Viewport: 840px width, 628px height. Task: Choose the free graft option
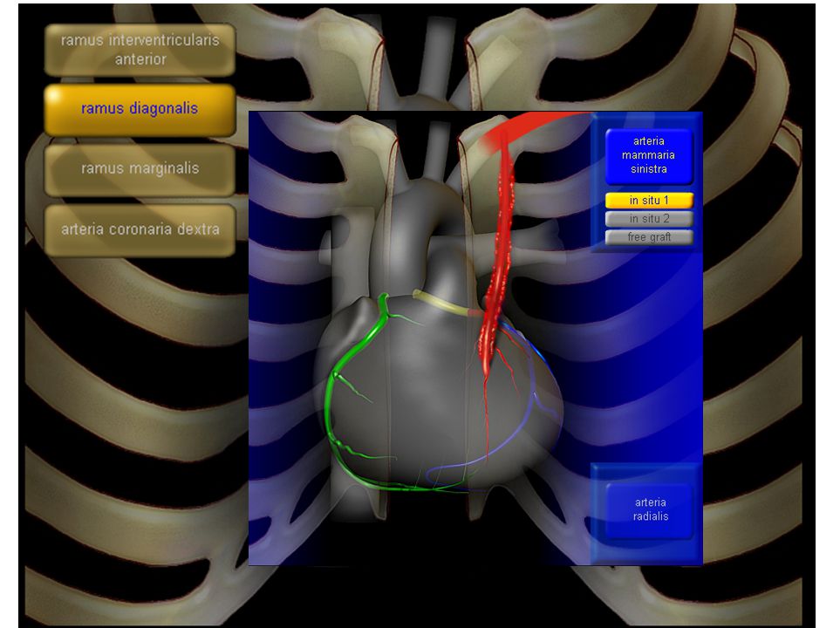pyautogui.click(x=649, y=237)
